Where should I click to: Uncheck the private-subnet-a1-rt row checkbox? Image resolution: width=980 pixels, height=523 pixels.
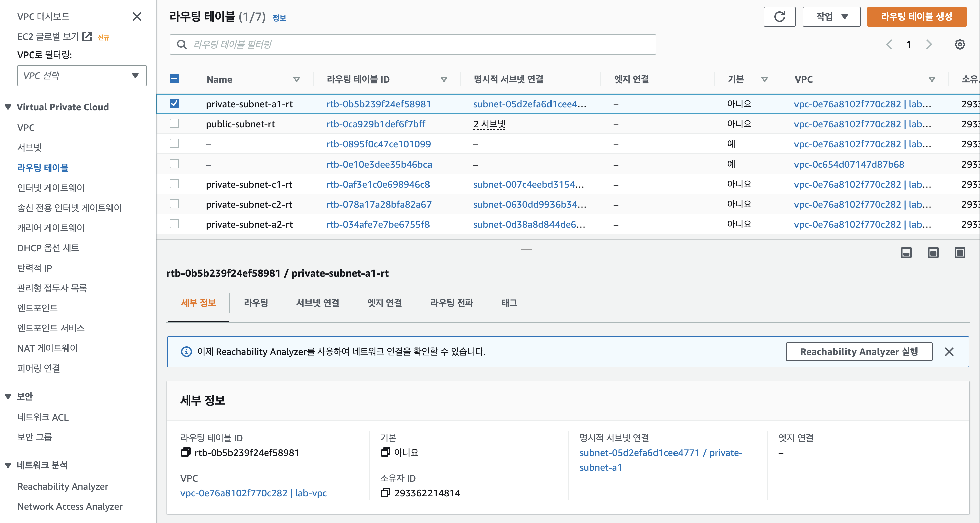click(x=174, y=104)
